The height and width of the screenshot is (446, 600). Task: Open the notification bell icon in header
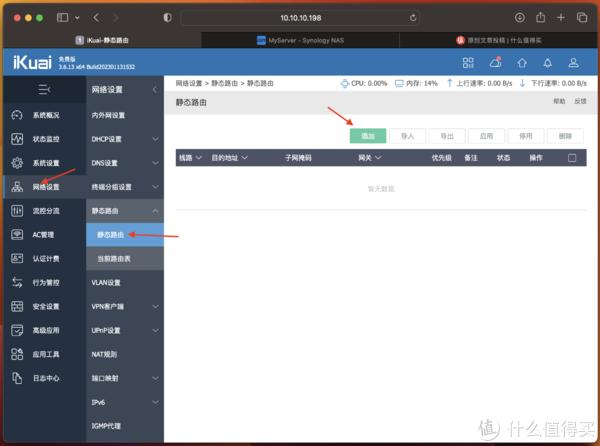click(x=549, y=63)
